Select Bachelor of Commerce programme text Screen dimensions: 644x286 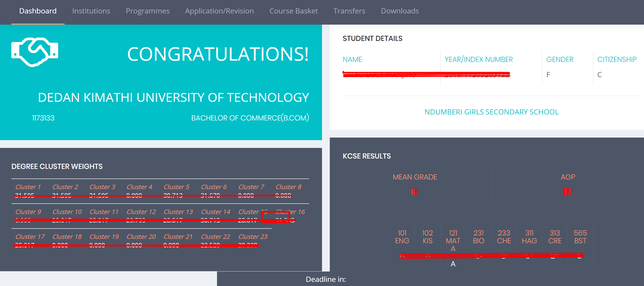[250, 118]
